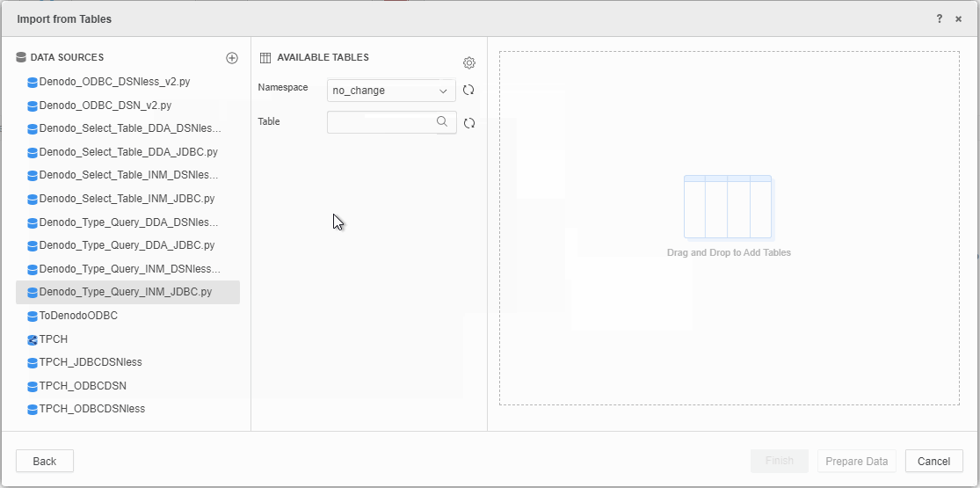This screenshot has height=488, width=980.
Task: Click the shared database icon beside TPCH
Action: pyautogui.click(x=33, y=340)
